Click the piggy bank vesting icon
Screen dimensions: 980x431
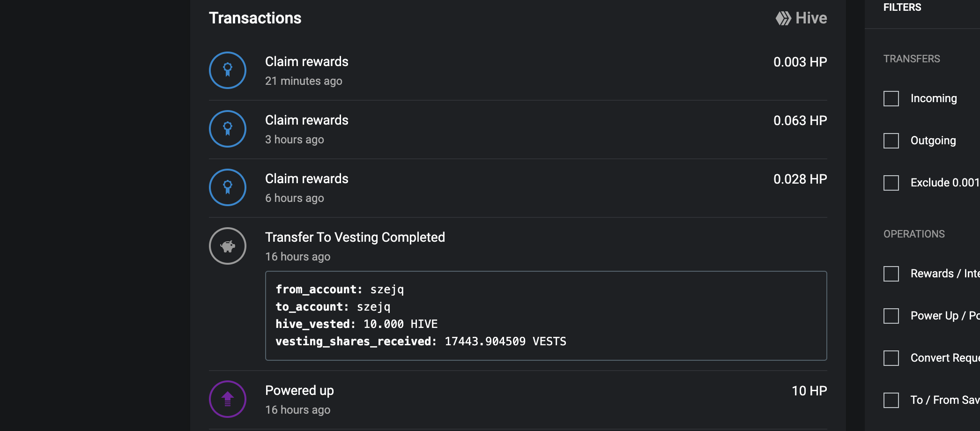(228, 246)
